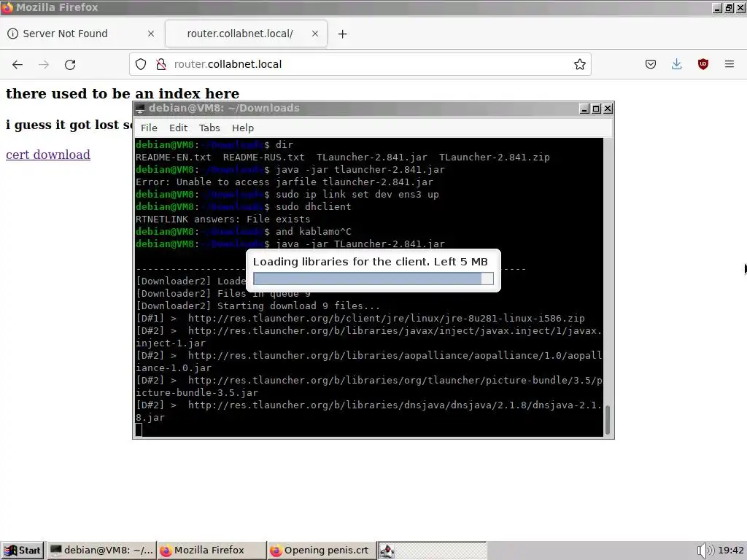Open the terminal Edit menu
This screenshot has height=560, width=747.
178,128
